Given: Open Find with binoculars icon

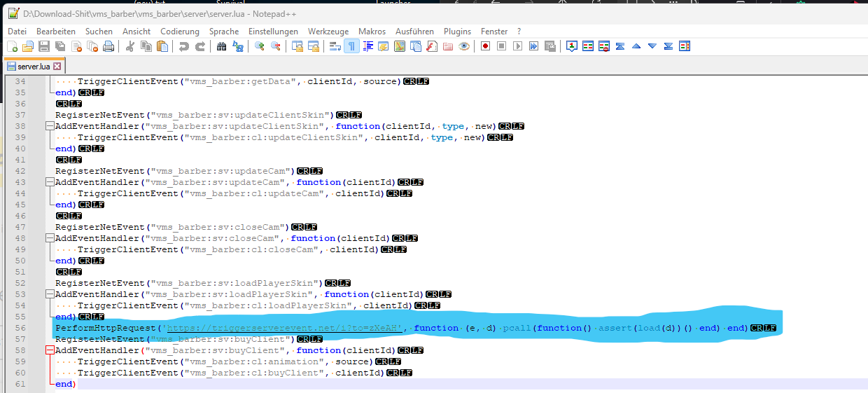Looking at the screenshot, I should pos(222,46).
